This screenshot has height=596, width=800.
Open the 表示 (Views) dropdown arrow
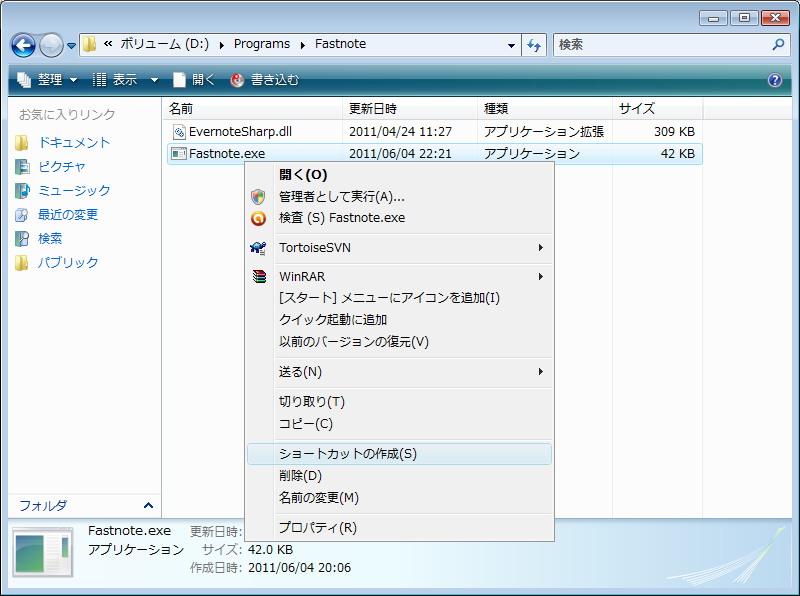click(x=154, y=80)
